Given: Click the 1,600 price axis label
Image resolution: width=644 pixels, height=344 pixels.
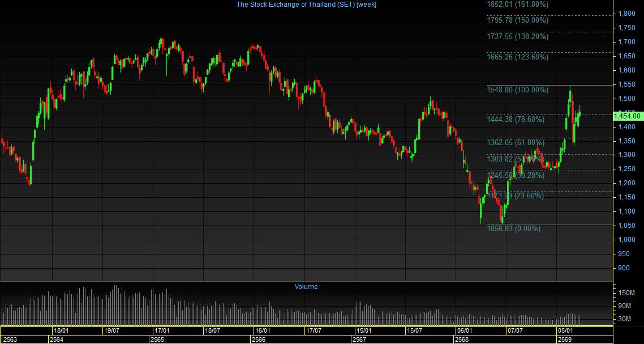Looking at the screenshot, I should (627, 70).
